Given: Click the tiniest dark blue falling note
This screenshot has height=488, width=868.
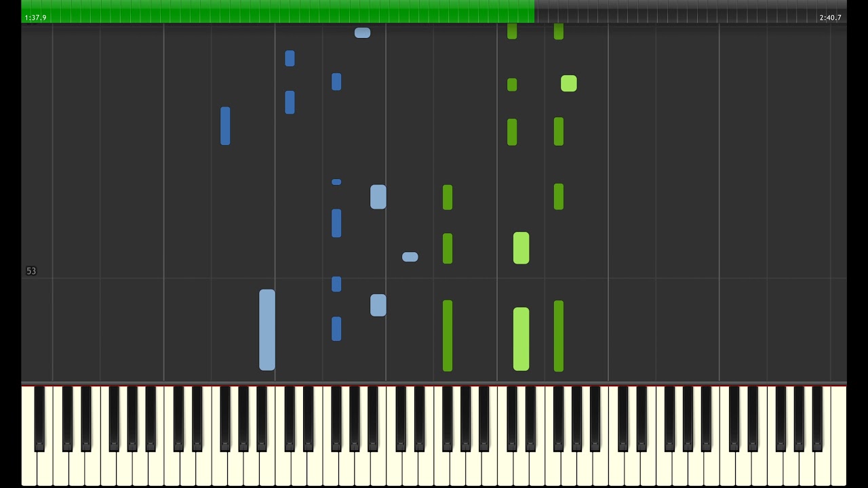Looking at the screenshot, I should (x=336, y=182).
